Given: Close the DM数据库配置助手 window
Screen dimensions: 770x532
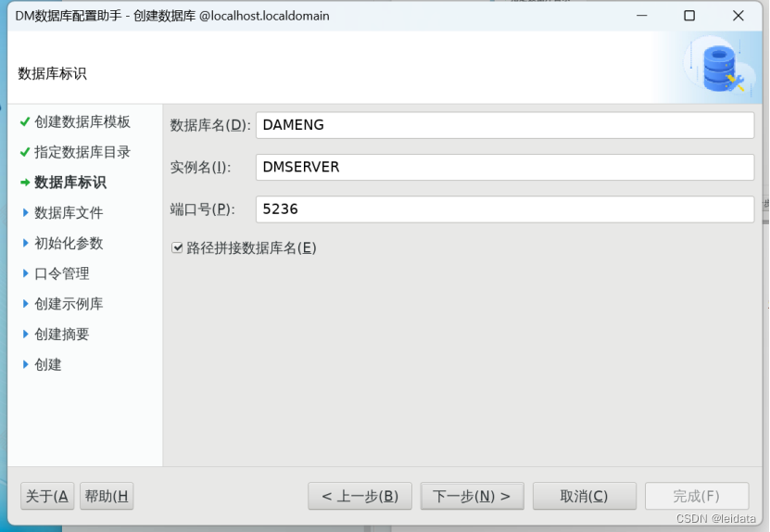Looking at the screenshot, I should pyautogui.click(x=738, y=16).
